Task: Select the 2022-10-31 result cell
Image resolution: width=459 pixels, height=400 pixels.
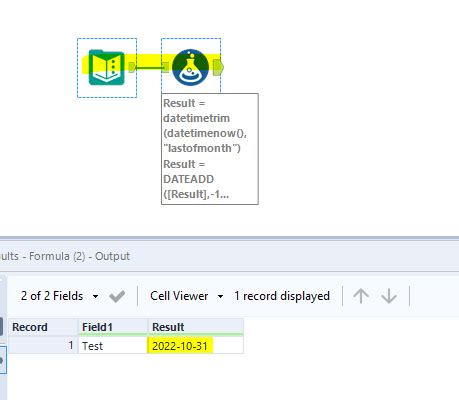Action: [196, 346]
